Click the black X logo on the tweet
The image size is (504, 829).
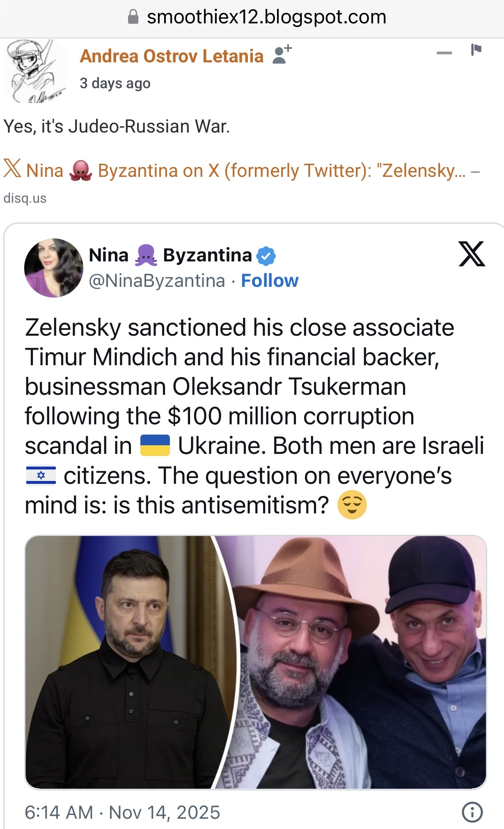click(472, 254)
